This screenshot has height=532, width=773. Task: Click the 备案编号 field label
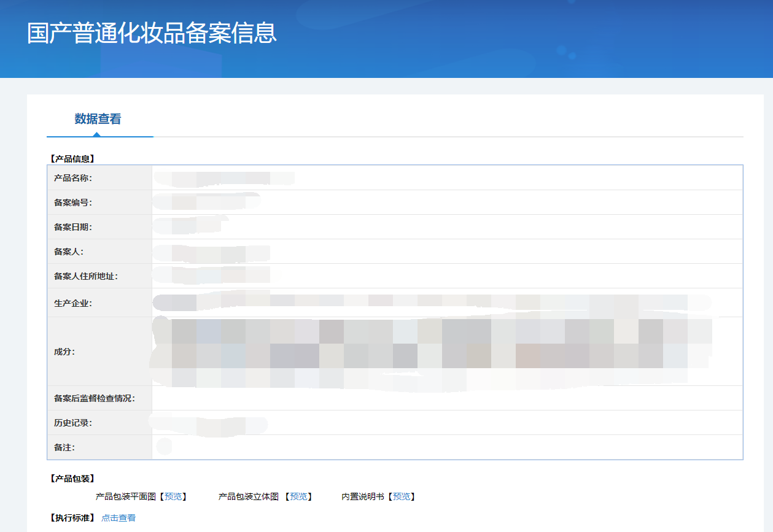(72, 202)
